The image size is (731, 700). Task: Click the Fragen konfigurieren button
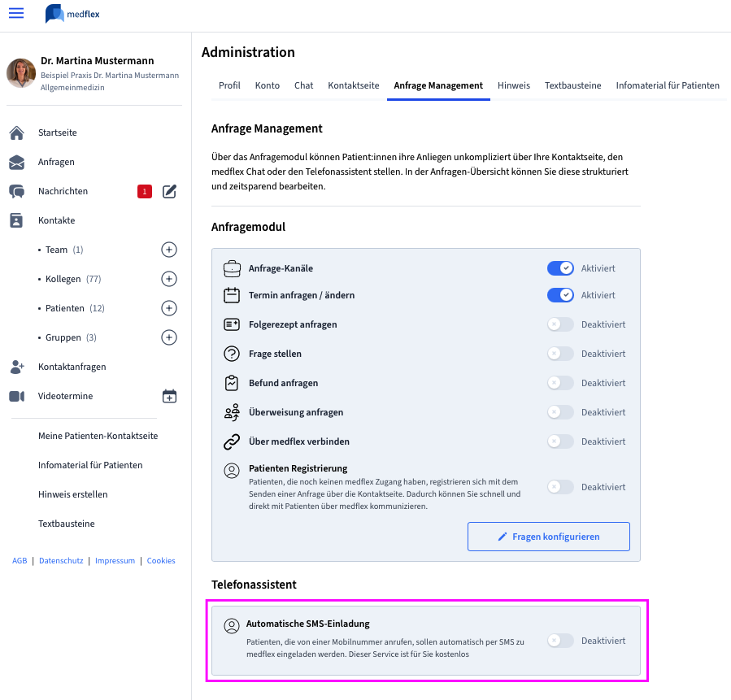pyautogui.click(x=549, y=537)
